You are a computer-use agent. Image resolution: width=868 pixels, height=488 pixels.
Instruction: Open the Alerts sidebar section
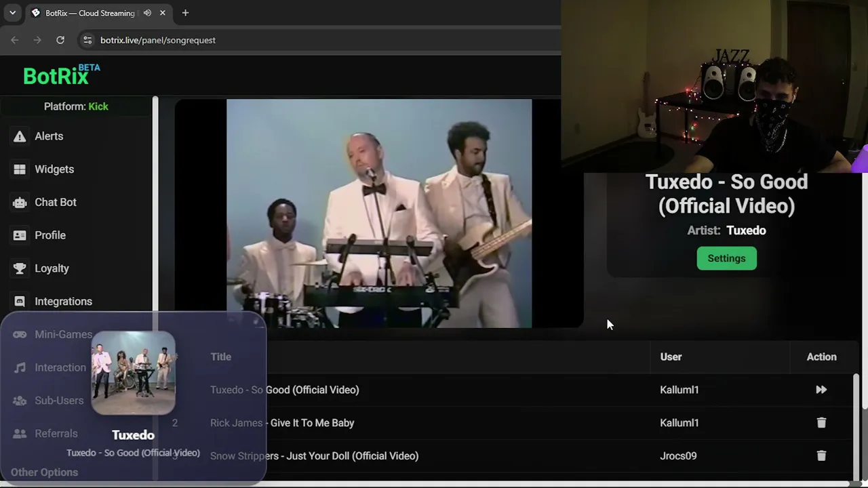(x=49, y=136)
